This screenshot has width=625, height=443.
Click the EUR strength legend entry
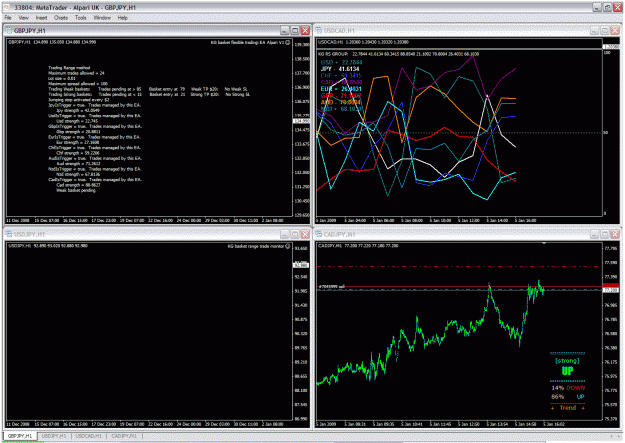[x=341, y=89]
